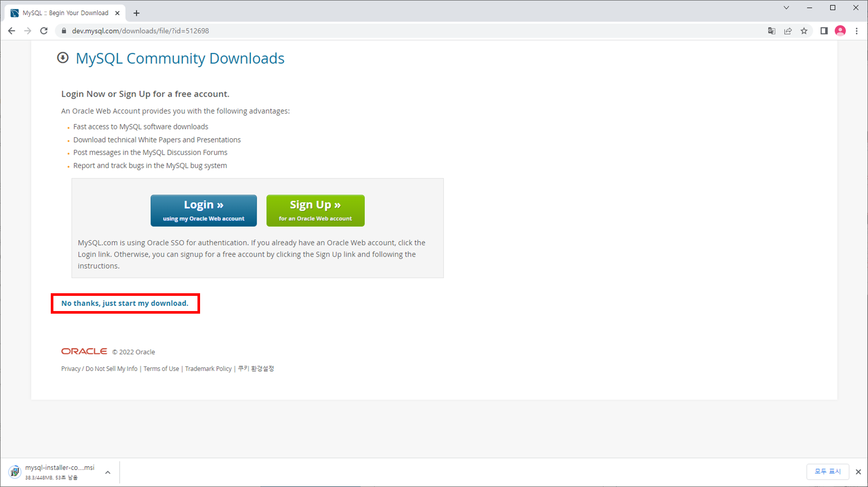Click the site lock icon in the address bar
The width and height of the screenshot is (868, 487).
coord(64,31)
